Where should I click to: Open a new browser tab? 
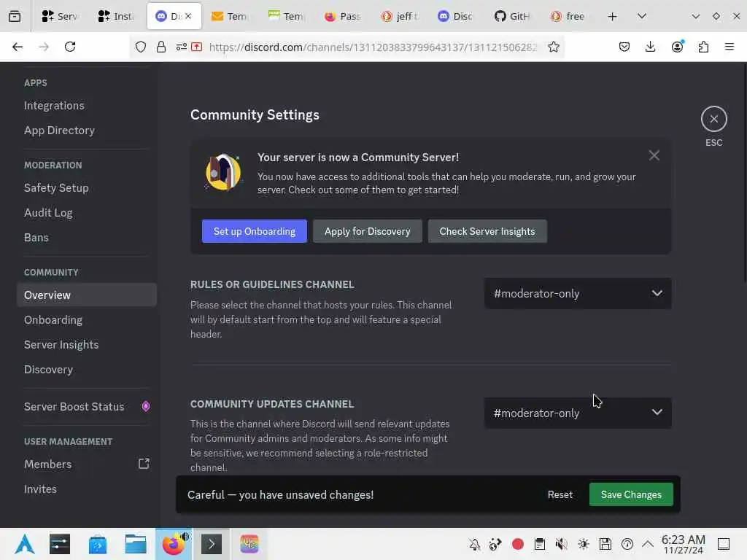pos(612,17)
